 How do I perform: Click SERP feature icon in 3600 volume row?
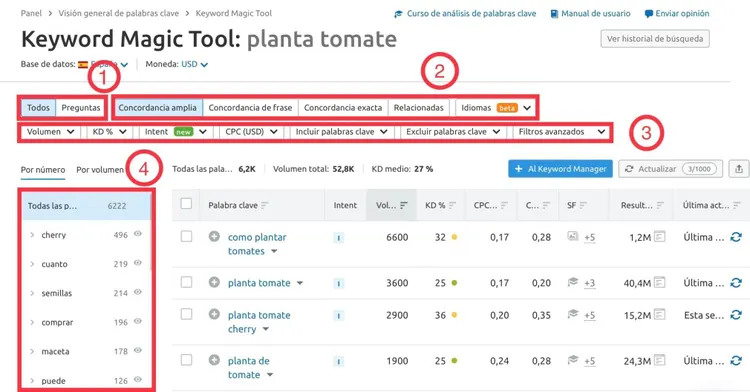coord(573,282)
